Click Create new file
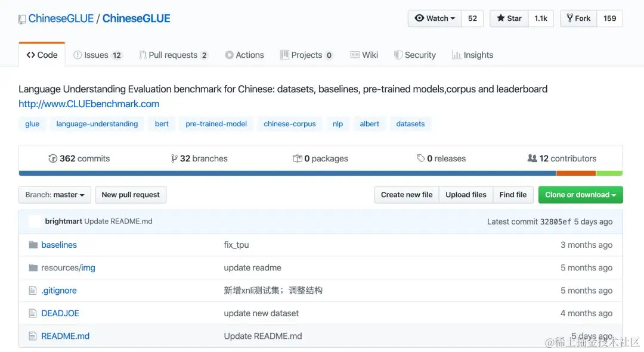Screen dimensions: 644x352 407,194
